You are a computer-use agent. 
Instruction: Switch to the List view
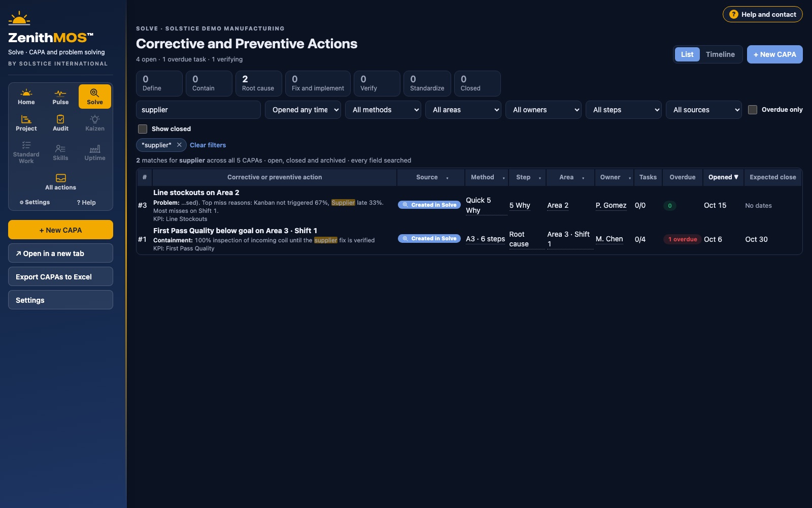pyautogui.click(x=687, y=54)
